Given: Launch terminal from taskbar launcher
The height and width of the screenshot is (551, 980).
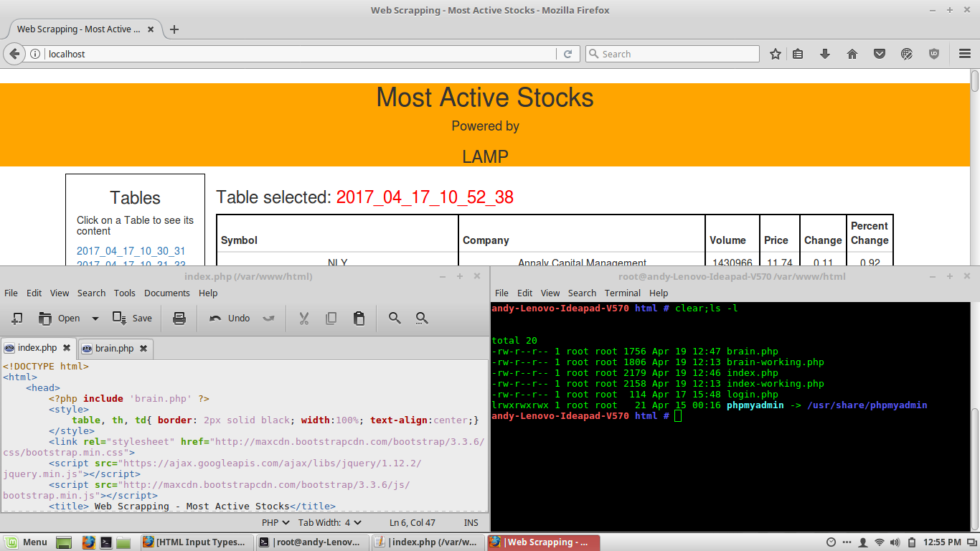Looking at the screenshot, I should 106,542.
